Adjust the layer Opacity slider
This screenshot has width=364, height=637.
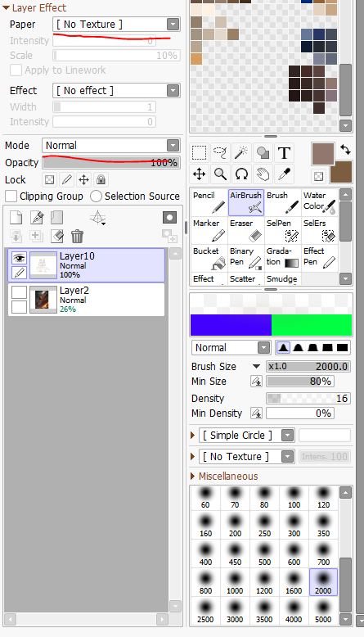(x=111, y=162)
